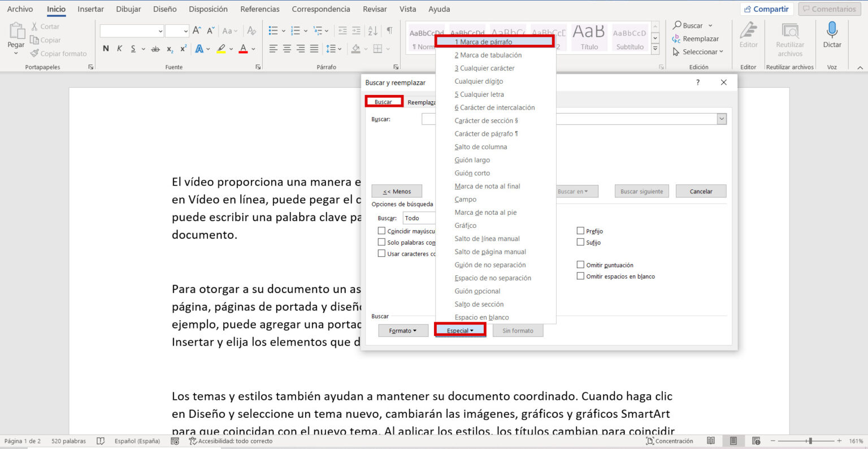Expand the bullet list options arrow

tap(283, 31)
